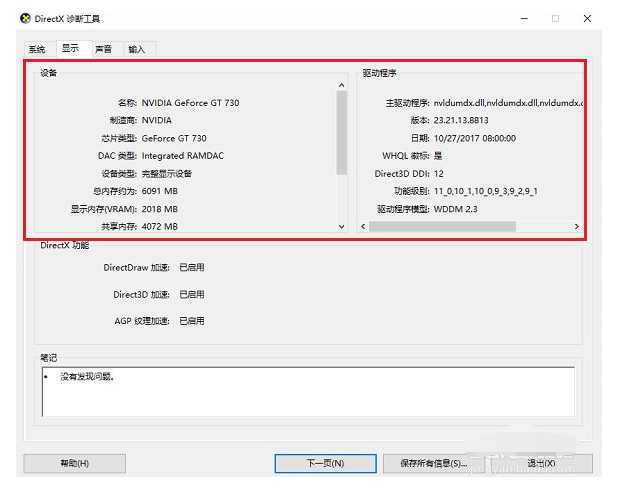Go to the 输入 tab
624x488 pixels.
click(x=137, y=49)
